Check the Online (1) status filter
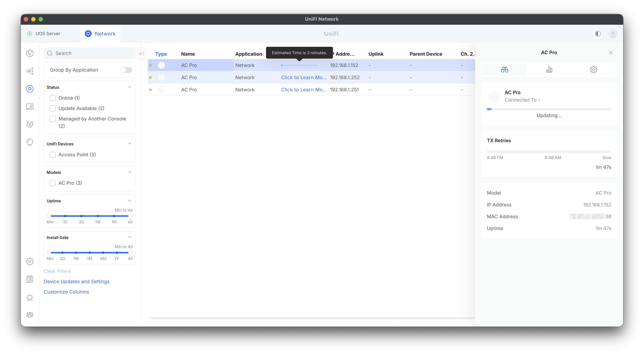 coord(52,98)
